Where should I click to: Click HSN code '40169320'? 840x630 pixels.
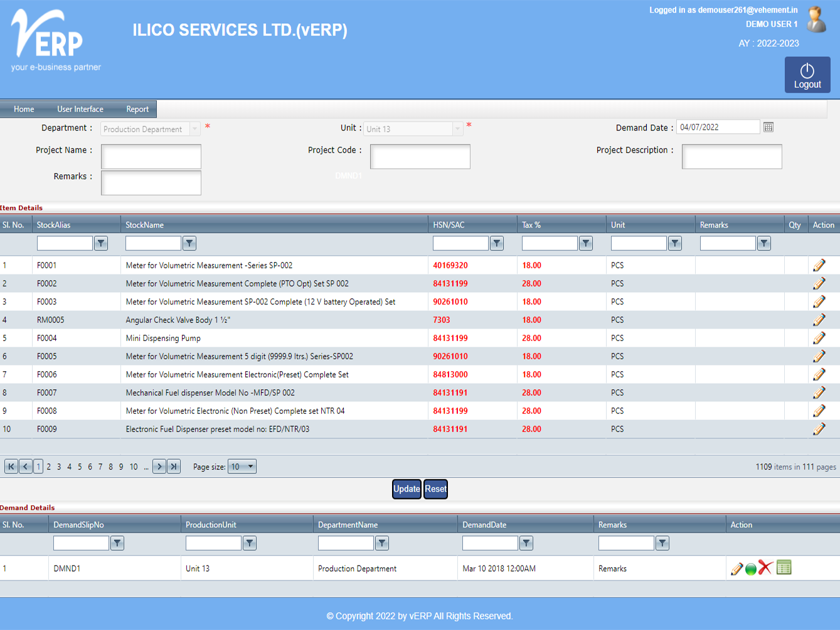[450, 265]
